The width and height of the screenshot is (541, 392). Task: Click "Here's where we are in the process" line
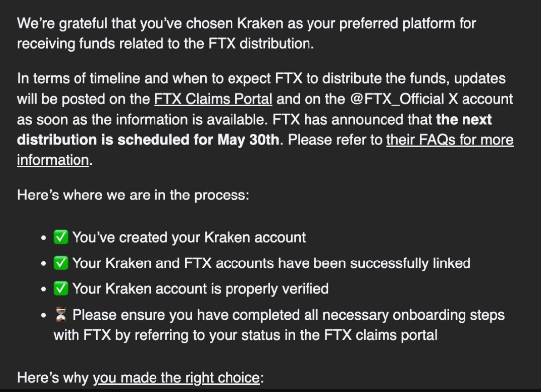(x=133, y=195)
